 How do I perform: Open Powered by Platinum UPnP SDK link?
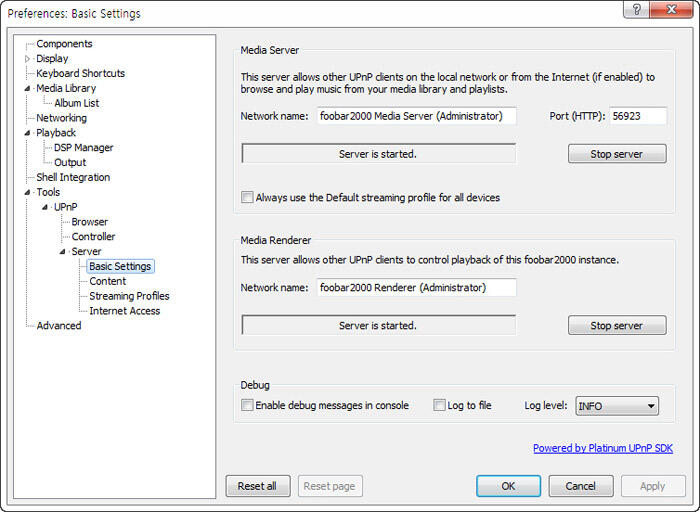click(x=603, y=448)
